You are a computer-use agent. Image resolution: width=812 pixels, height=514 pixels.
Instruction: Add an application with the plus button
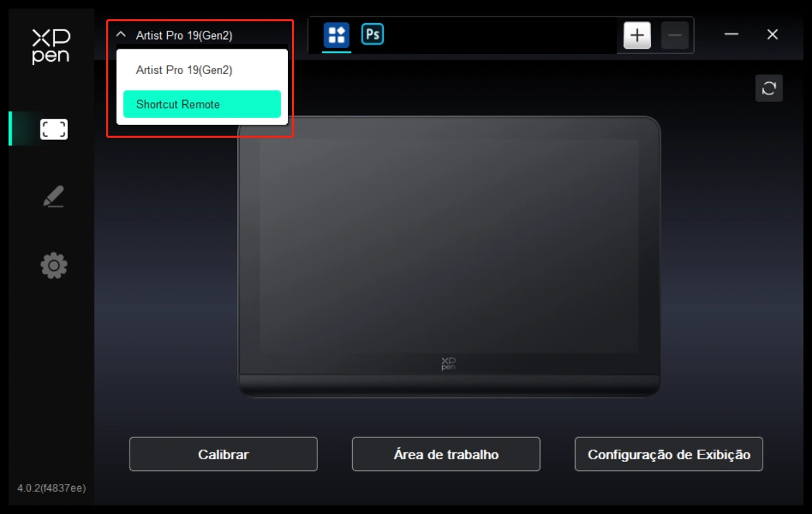(x=637, y=36)
